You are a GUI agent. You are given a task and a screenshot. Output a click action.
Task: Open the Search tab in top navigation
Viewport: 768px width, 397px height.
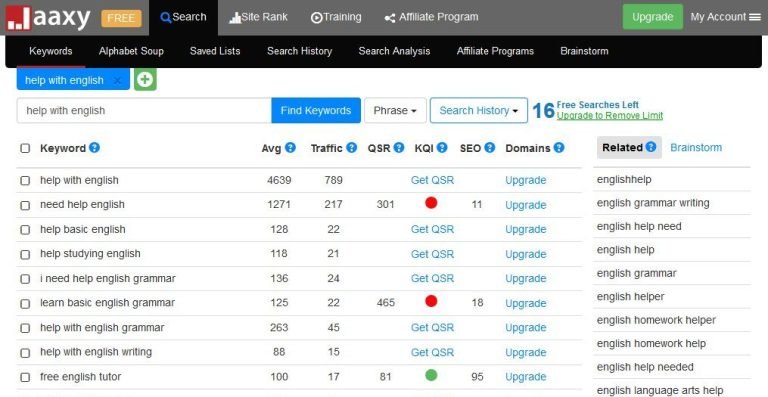tap(183, 18)
